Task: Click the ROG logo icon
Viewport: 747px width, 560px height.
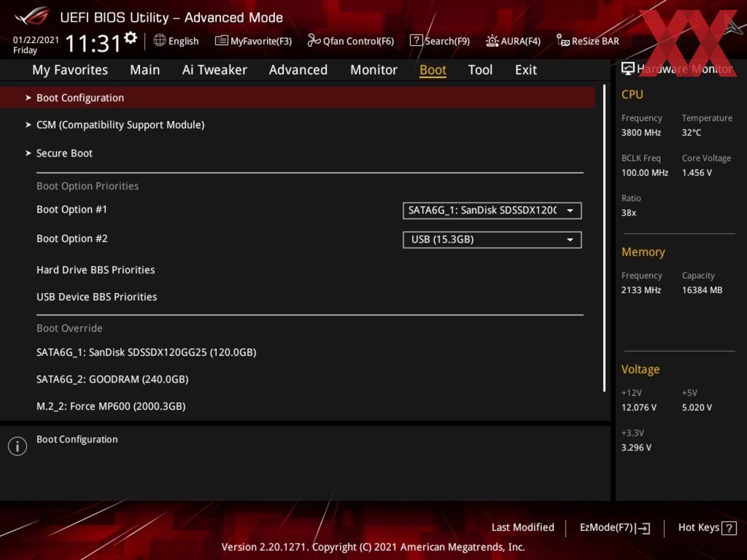Action: point(32,16)
